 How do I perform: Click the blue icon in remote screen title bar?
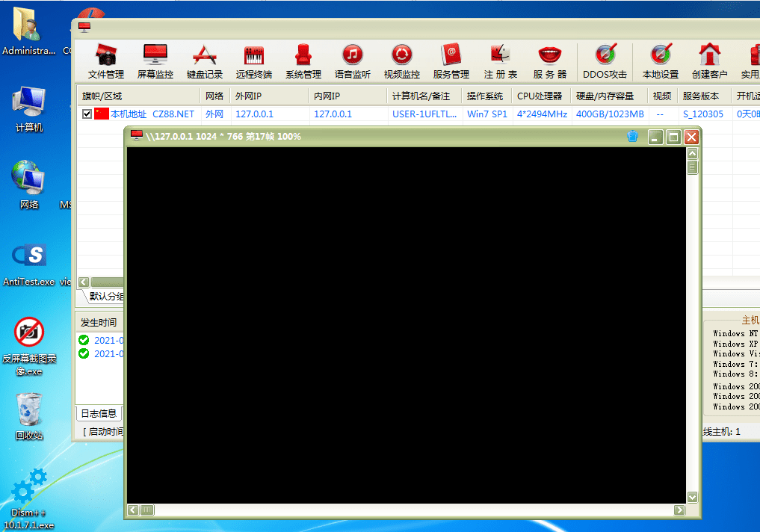point(632,137)
